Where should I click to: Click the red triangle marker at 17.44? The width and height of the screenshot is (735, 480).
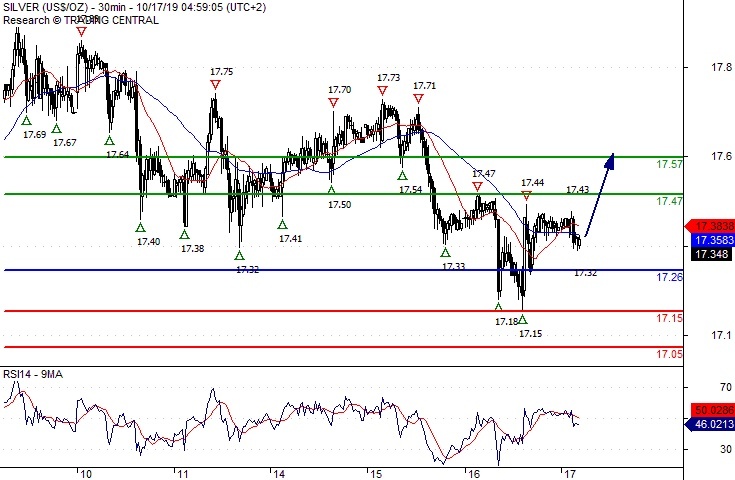pos(526,195)
